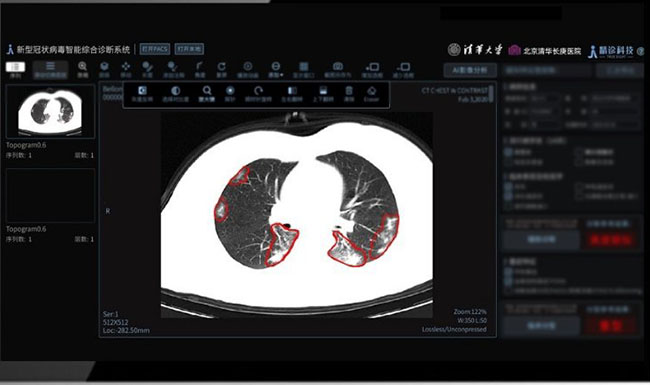Click the camera screenshot icon

click(338, 69)
